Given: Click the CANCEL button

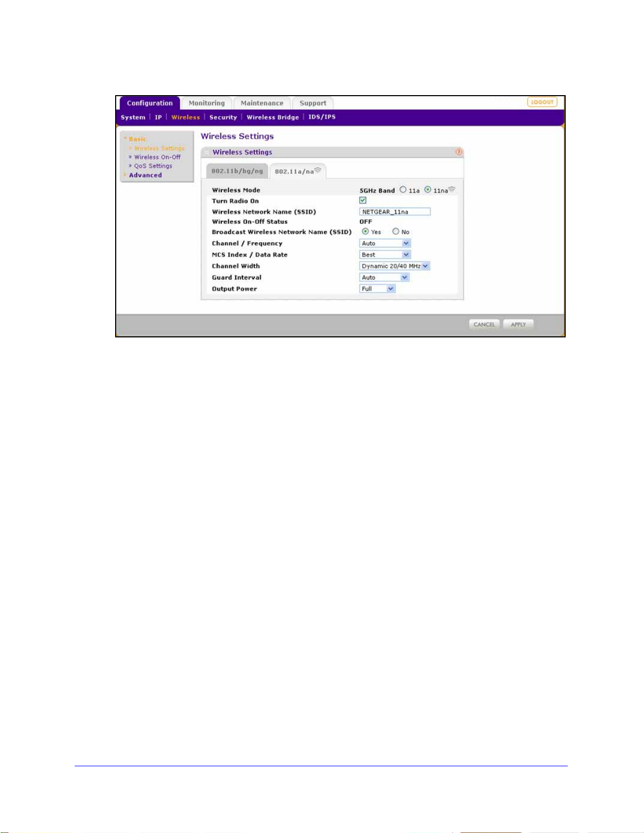Looking at the screenshot, I should pos(484,324).
